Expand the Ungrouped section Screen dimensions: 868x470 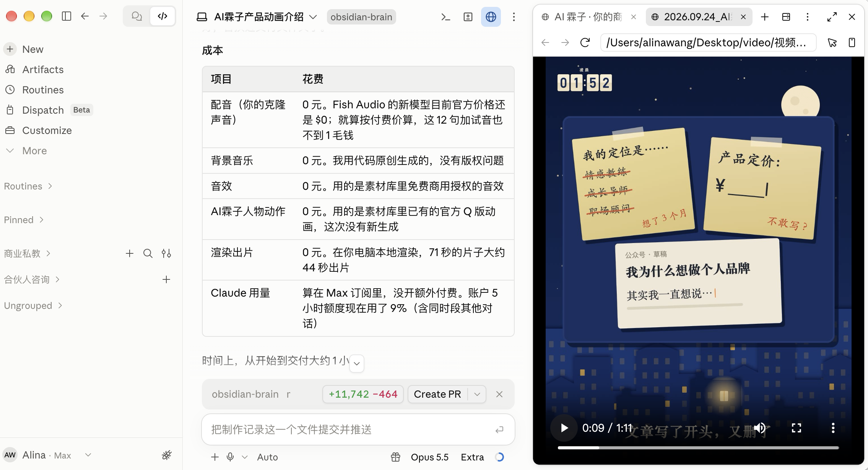33,305
